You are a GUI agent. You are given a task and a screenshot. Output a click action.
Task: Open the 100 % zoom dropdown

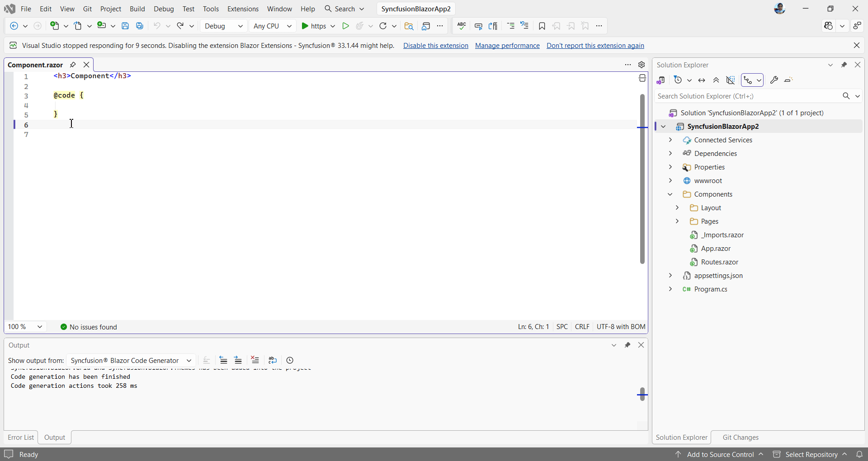pos(25,326)
